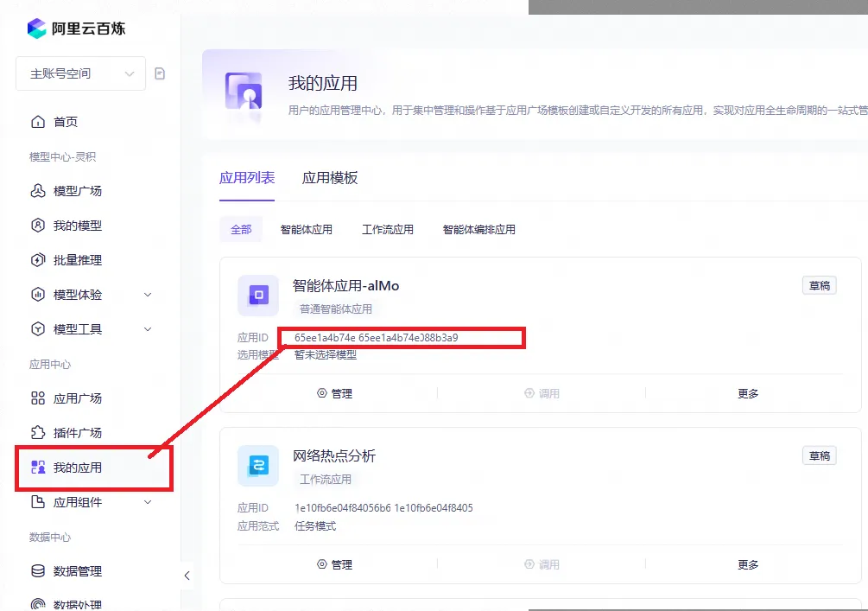Click the 任务模式 text
Screen dimensions: 868x611
(x=315, y=526)
